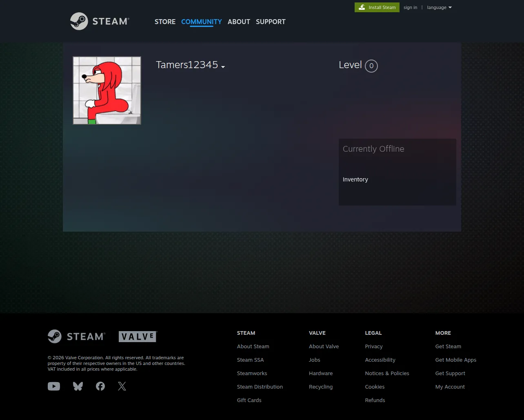Open the Cookies footer link
Image resolution: width=524 pixels, height=420 pixels.
click(x=375, y=387)
